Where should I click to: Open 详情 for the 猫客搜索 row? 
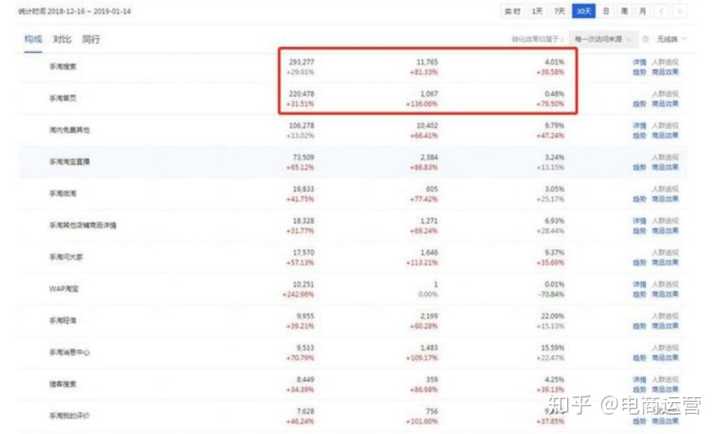(x=640, y=379)
